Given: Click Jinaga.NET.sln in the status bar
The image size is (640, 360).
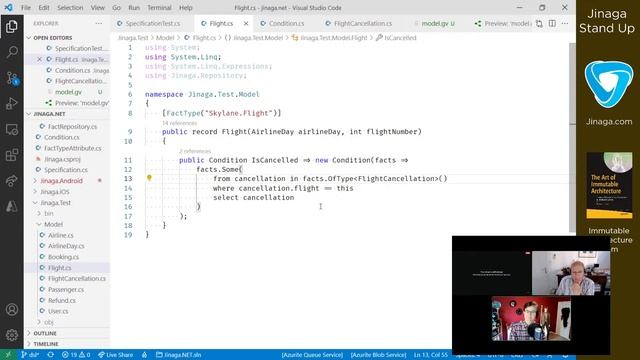Looking at the screenshot, I should pos(179,355).
